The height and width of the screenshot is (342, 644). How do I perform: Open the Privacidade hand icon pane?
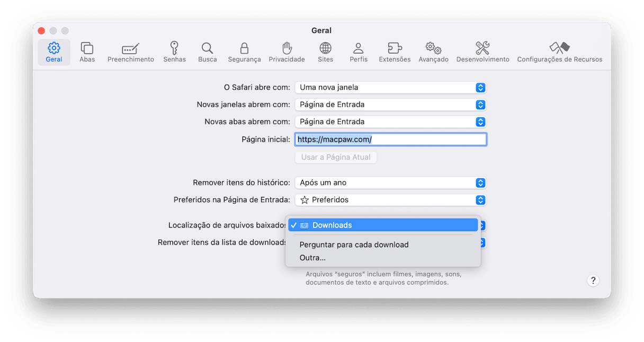[x=287, y=52]
